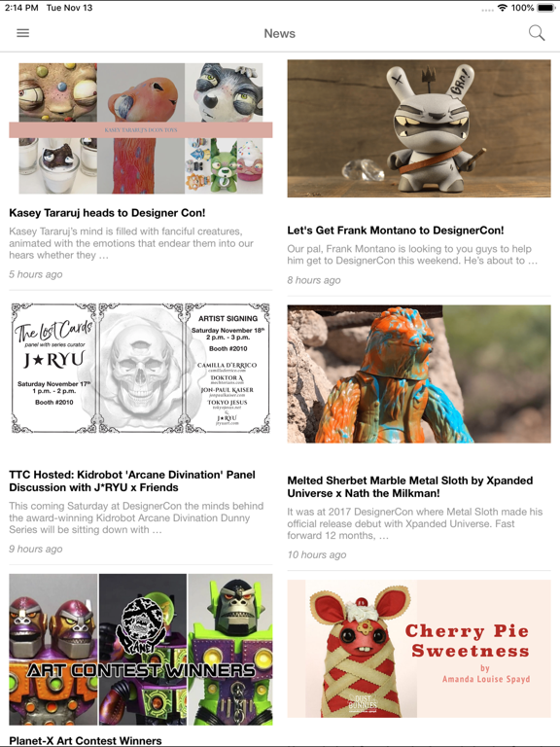Tap the grey Dunny figure photo
This screenshot has width=560, height=747.
pyautogui.click(x=419, y=128)
